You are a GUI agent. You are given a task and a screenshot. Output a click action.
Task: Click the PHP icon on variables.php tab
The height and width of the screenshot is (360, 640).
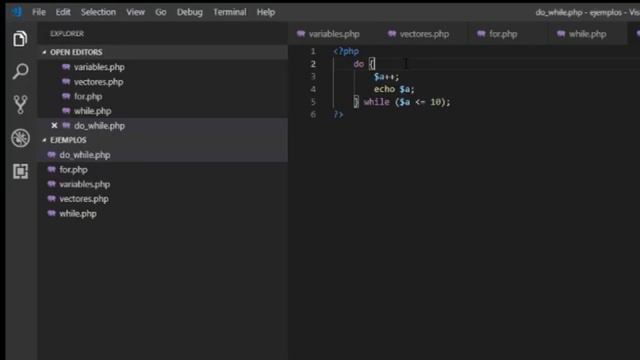(x=301, y=33)
